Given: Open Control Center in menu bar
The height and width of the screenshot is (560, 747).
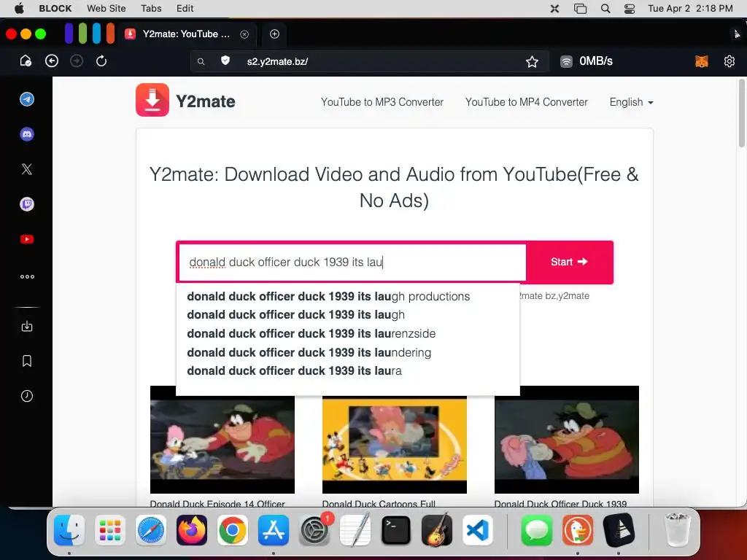Looking at the screenshot, I should [630, 9].
